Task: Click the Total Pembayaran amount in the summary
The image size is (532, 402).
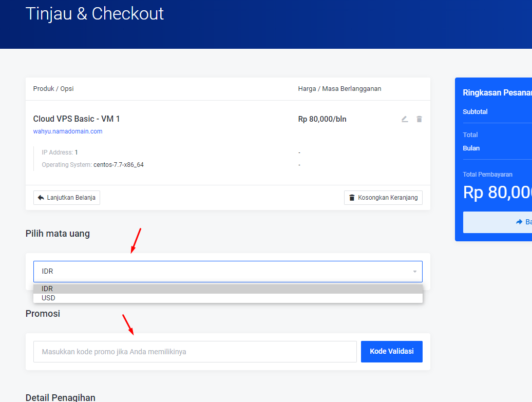Action: coord(497,192)
